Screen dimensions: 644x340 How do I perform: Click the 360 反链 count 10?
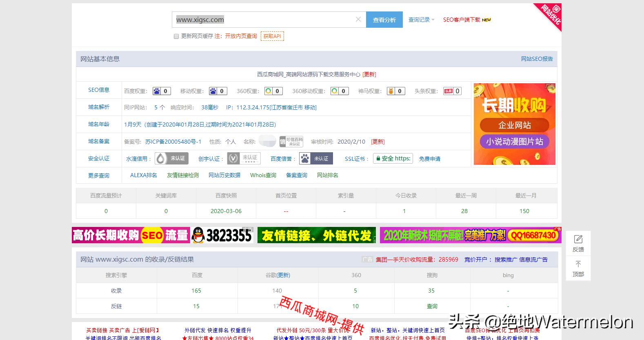click(355, 306)
